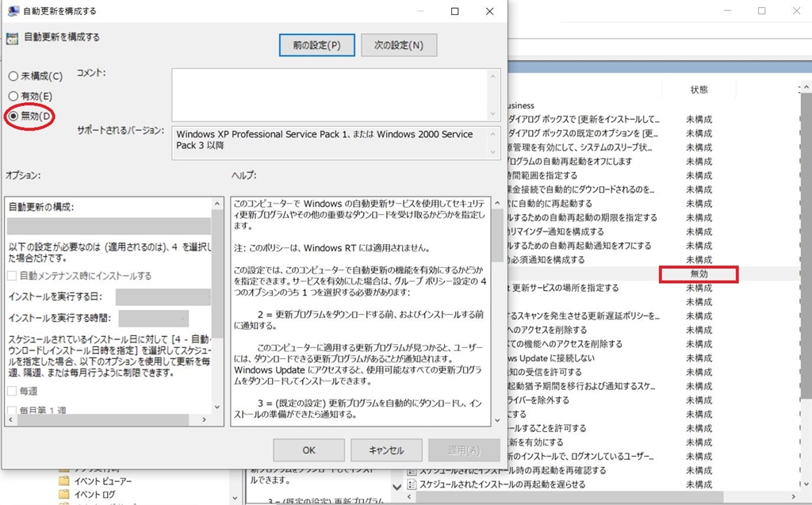Open the 自動更新の構成 dropdown
Viewport: 812px width, 505px height.
tap(109, 226)
